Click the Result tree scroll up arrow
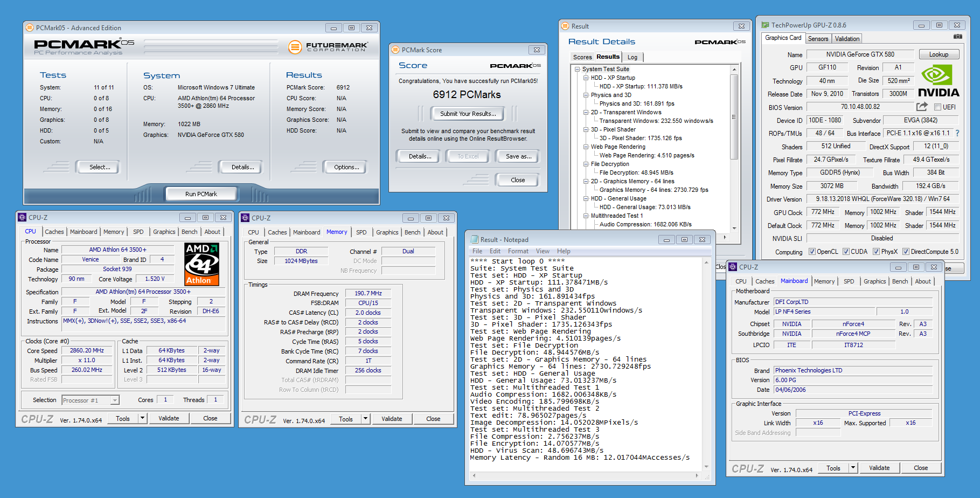 pos(734,70)
